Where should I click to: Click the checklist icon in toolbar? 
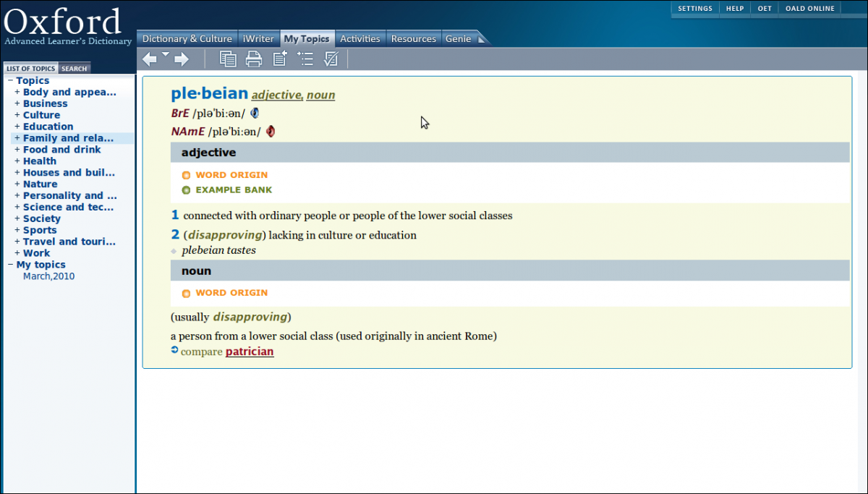click(331, 59)
